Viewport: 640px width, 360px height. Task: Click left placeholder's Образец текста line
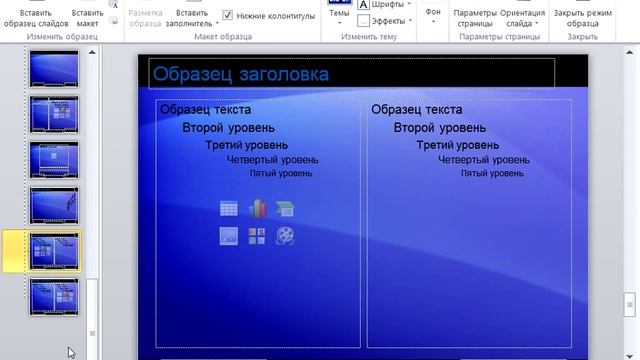point(205,109)
